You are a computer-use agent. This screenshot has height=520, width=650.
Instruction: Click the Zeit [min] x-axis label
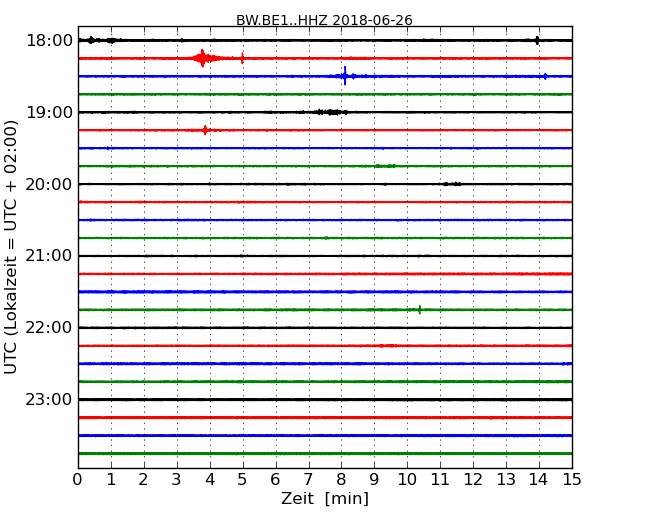point(325,498)
